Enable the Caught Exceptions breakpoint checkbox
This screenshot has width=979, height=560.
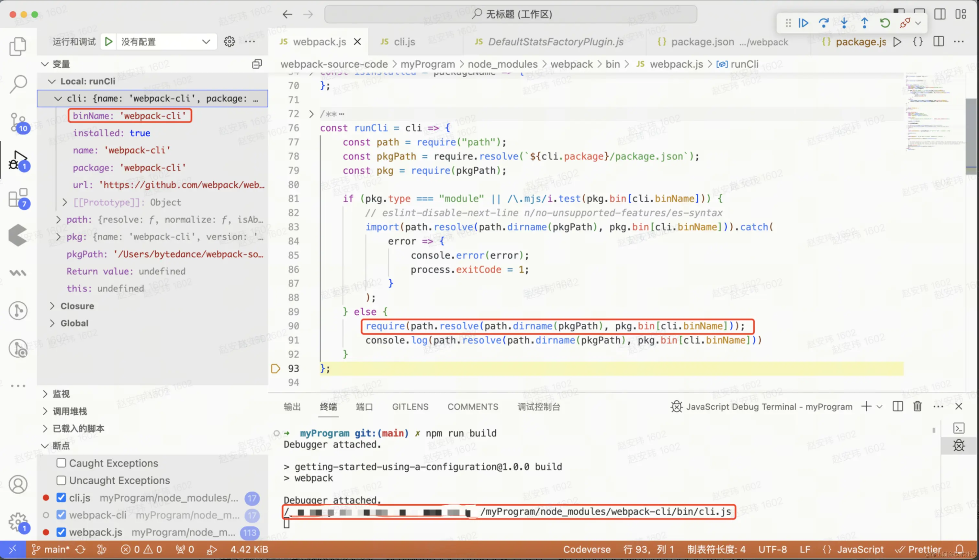click(x=61, y=463)
